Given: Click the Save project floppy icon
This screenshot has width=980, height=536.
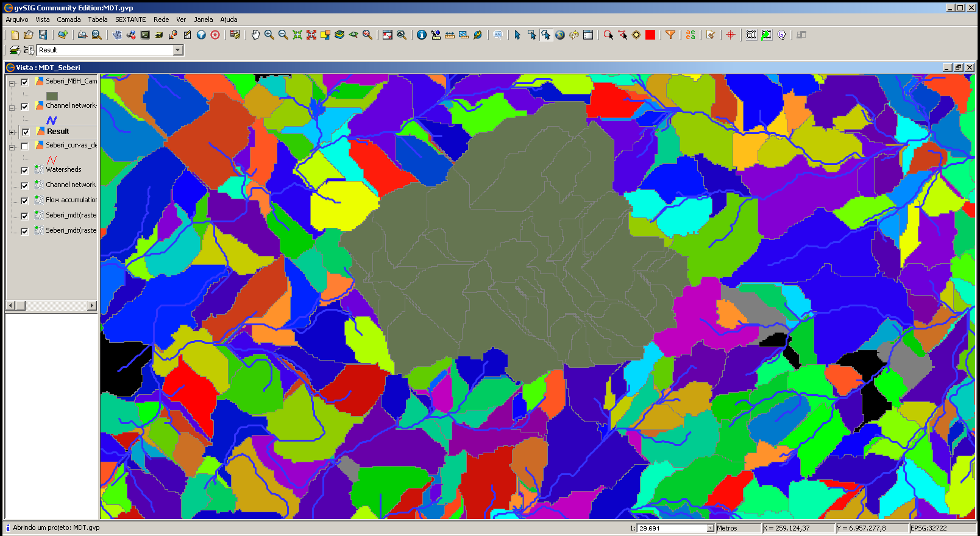Looking at the screenshot, I should tap(43, 35).
